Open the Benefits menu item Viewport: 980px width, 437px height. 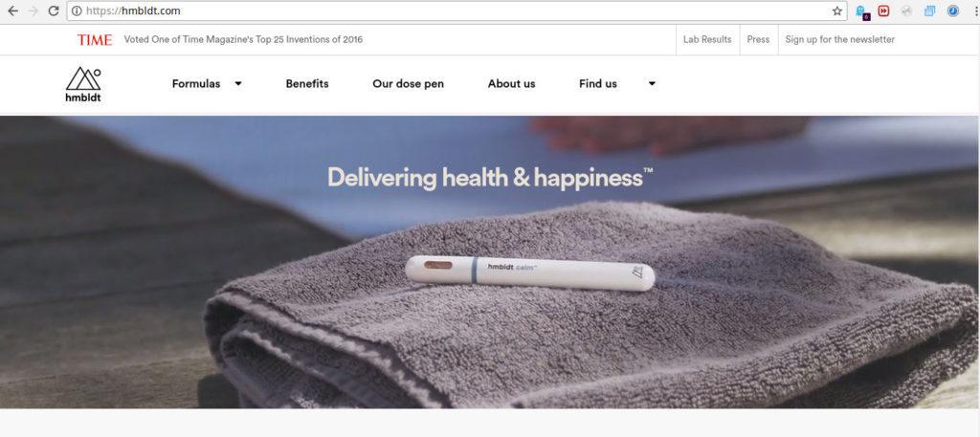(307, 83)
